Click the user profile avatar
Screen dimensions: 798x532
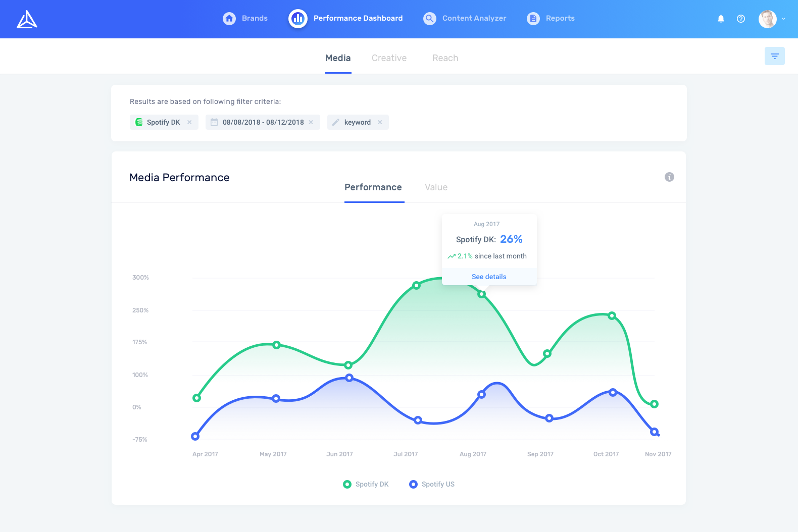pyautogui.click(x=768, y=19)
